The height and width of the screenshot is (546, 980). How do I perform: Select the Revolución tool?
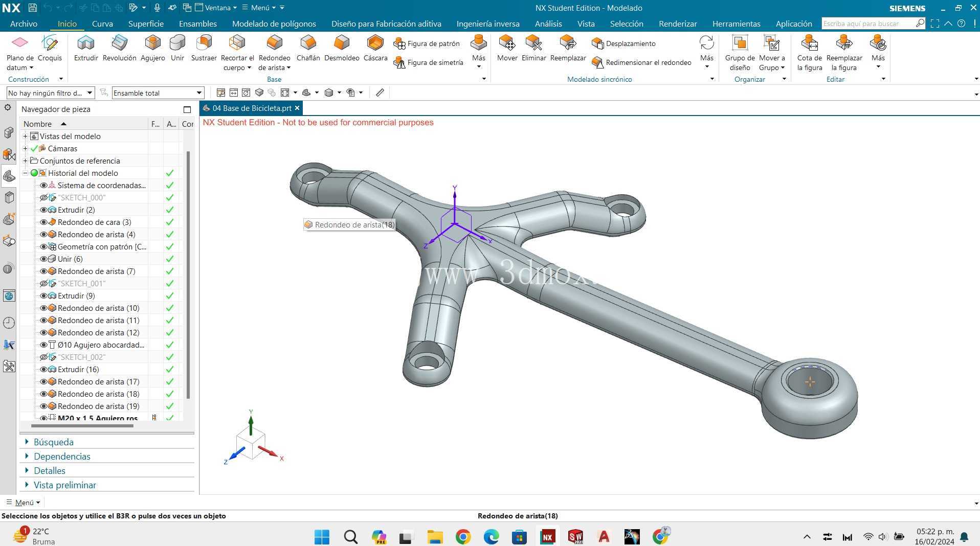119,49
